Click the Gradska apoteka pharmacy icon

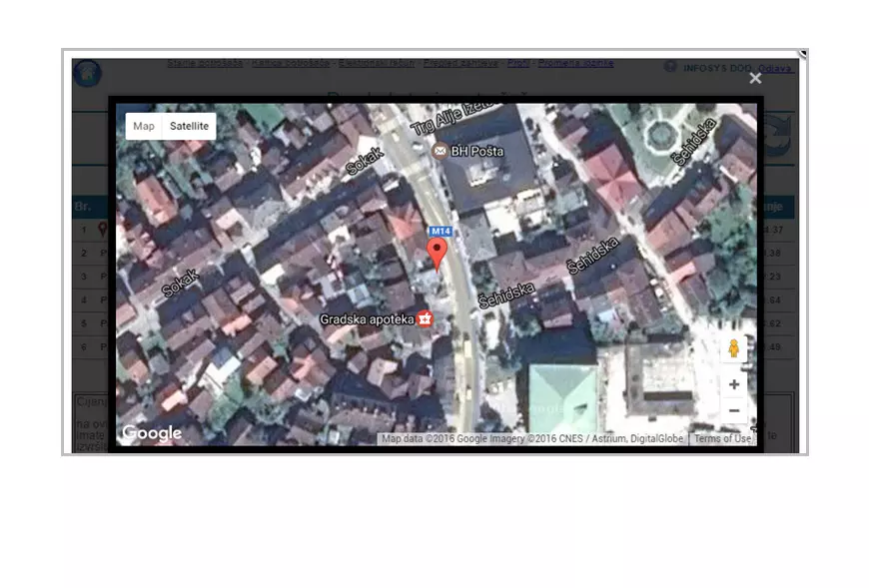(x=426, y=319)
